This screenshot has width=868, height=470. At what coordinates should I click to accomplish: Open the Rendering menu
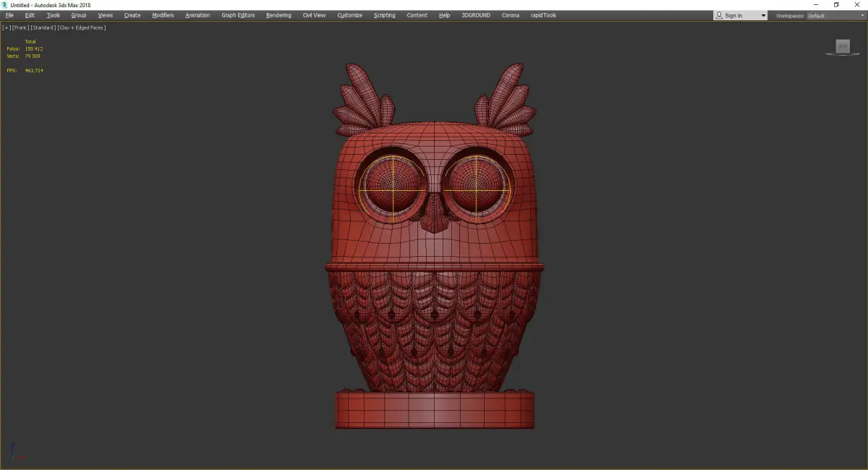tap(278, 15)
